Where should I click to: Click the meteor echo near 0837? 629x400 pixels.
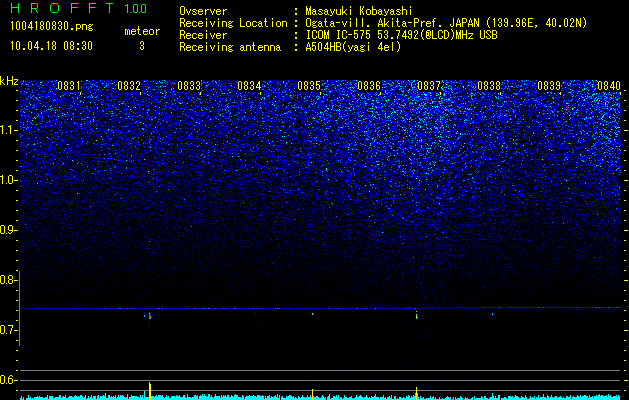coord(416,315)
